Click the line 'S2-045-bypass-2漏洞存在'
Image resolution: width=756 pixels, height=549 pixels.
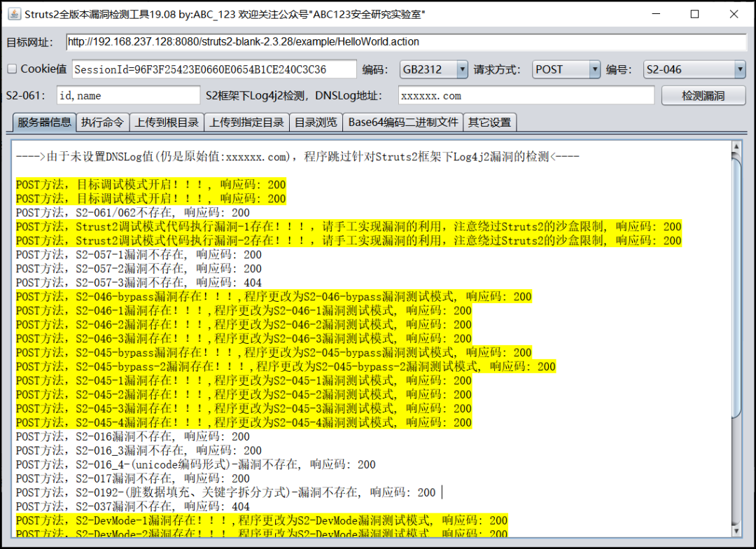coord(286,367)
